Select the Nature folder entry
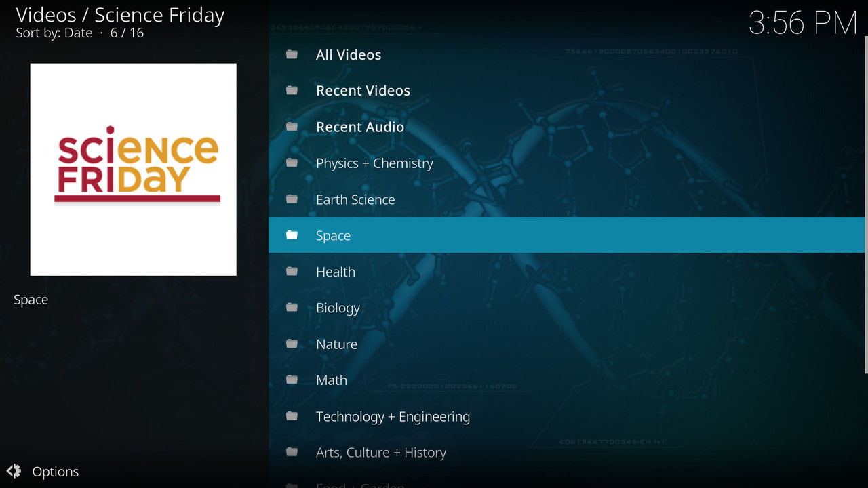Image resolution: width=868 pixels, height=488 pixels. pyautogui.click(x=336, y=344)
